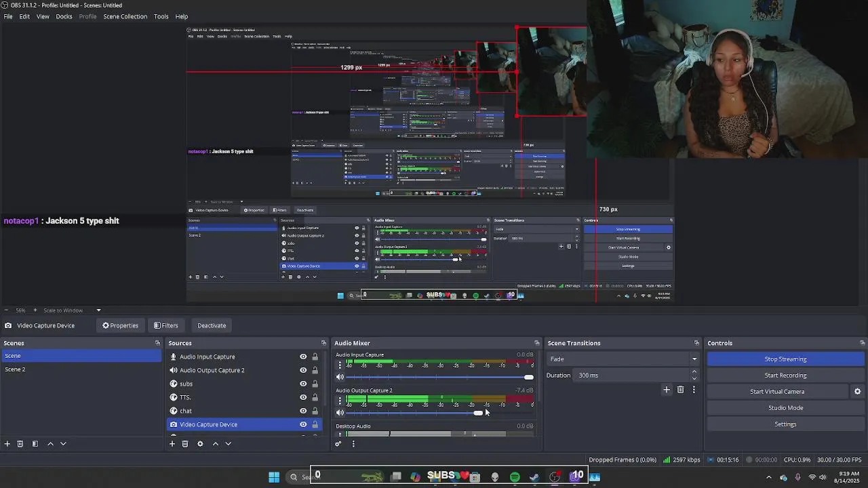Move scene down arrow in Scenes panel
868x488 pixels.
(x=63, y=444)
